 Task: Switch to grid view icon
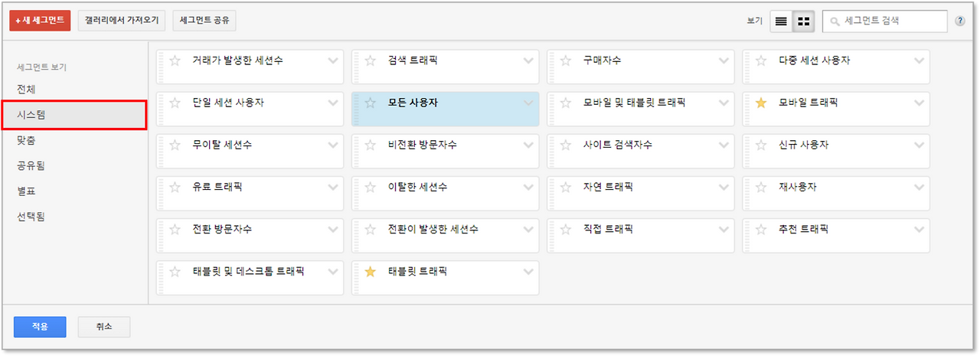[x=804, y=21]
